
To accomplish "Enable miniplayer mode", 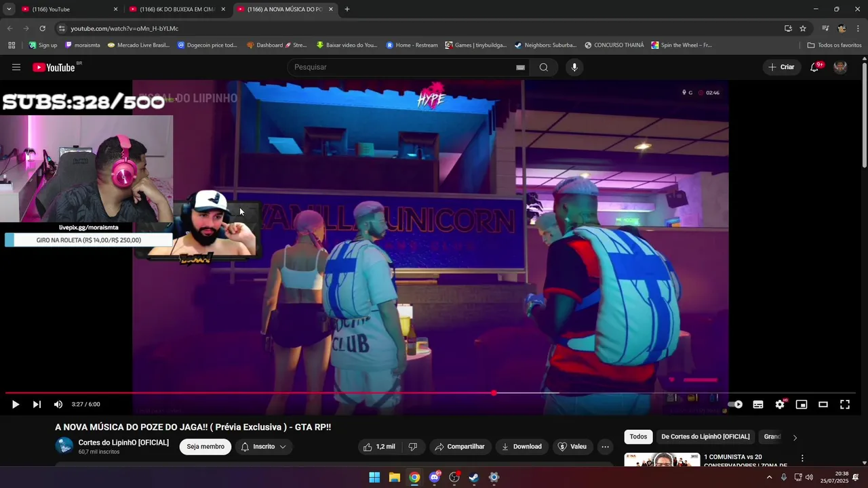I will click(x=802, y=405).
